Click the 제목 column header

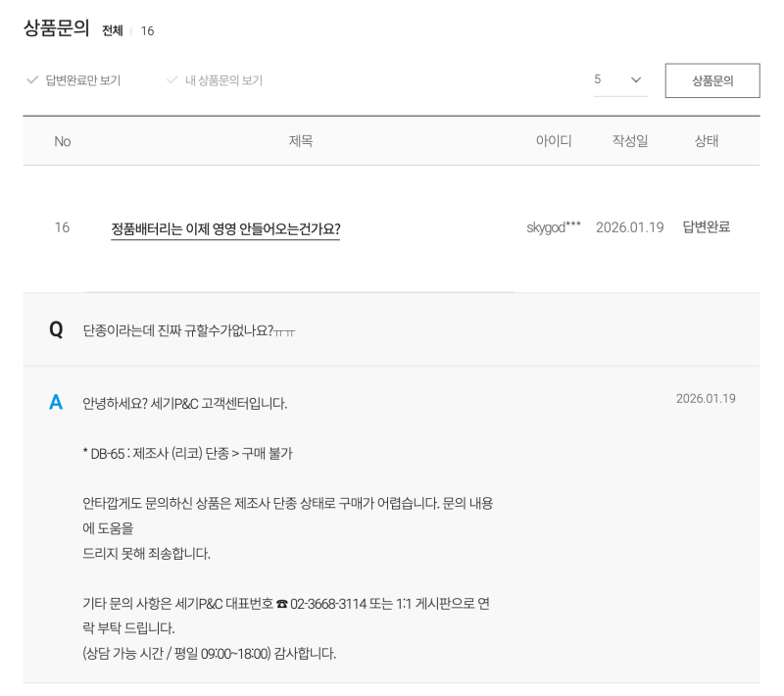(x=301, y=141)
